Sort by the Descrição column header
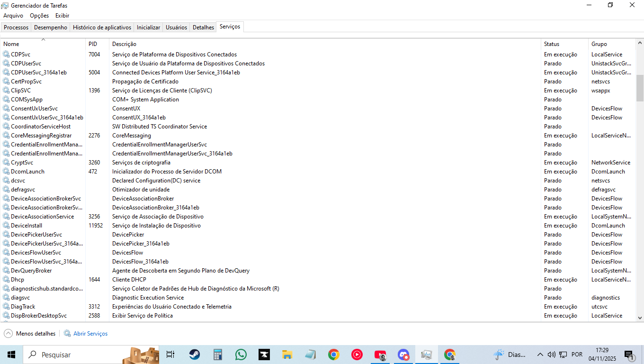Viewport: 644px width, 364px height. [x=325, y=44]
